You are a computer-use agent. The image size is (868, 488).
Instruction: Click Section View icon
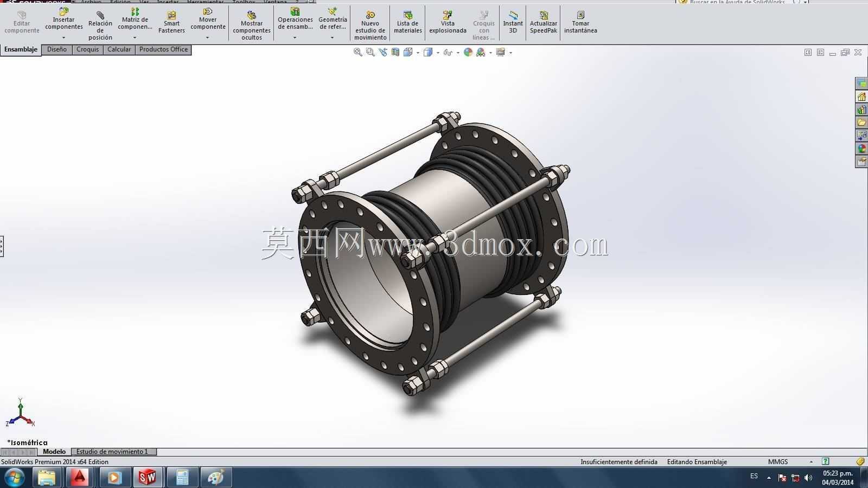click(395, 52)
